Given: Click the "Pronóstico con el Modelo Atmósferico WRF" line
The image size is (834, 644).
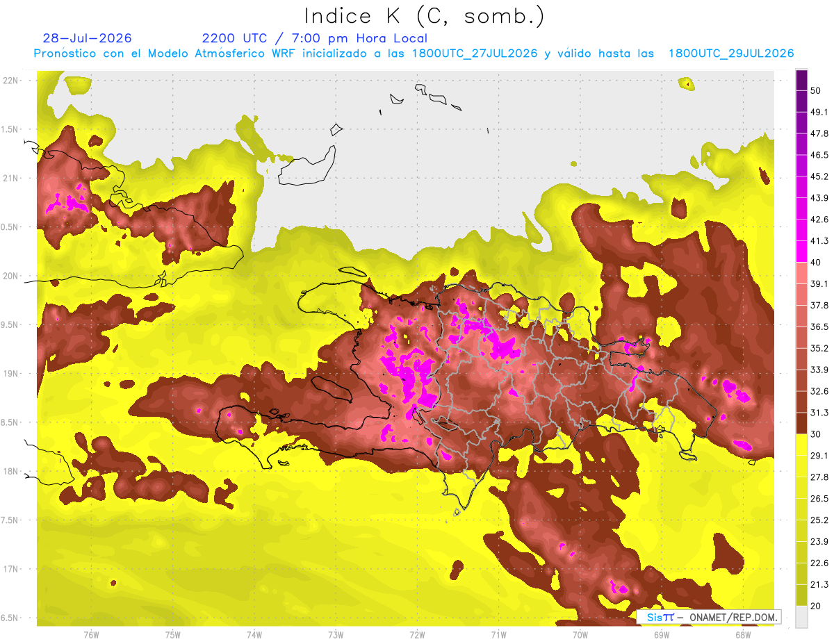Looking at the screenshot, I should [x=414, y=53].
